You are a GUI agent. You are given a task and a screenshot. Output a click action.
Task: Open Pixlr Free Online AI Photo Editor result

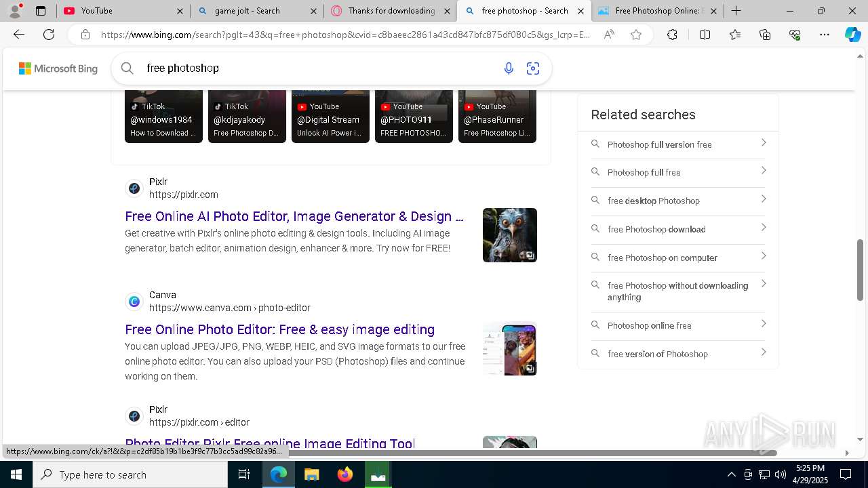[294, 216]
